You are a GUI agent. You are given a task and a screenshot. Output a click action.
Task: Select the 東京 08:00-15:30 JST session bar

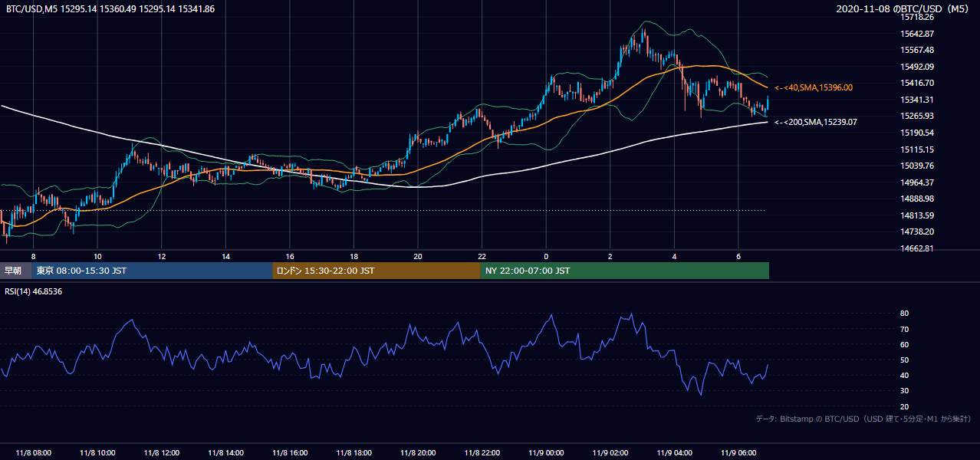[x=152, y=271]
